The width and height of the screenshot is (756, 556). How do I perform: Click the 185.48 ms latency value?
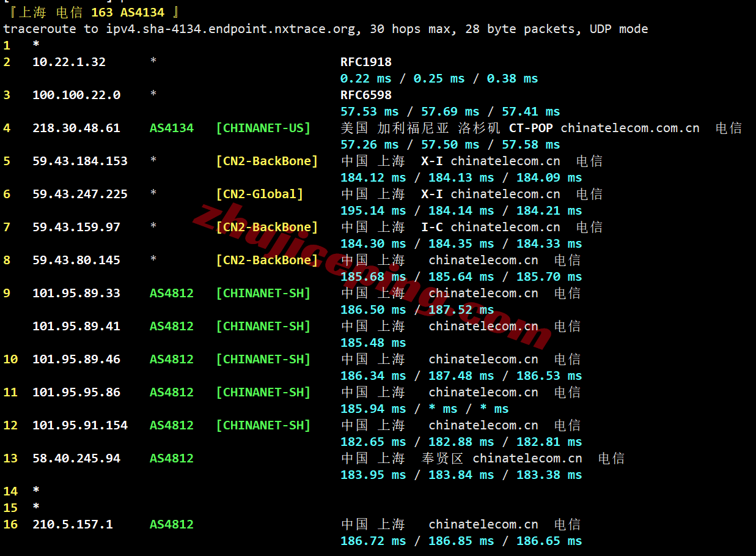[x=373, y=343]
